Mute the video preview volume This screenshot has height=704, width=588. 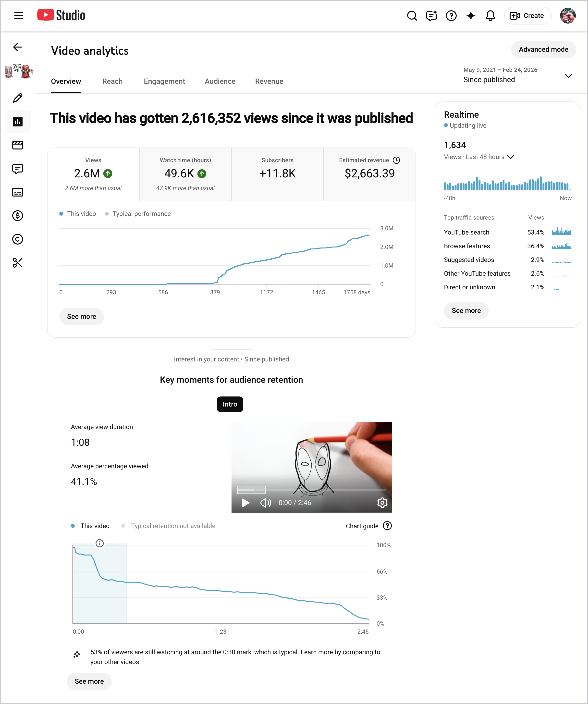266,503
